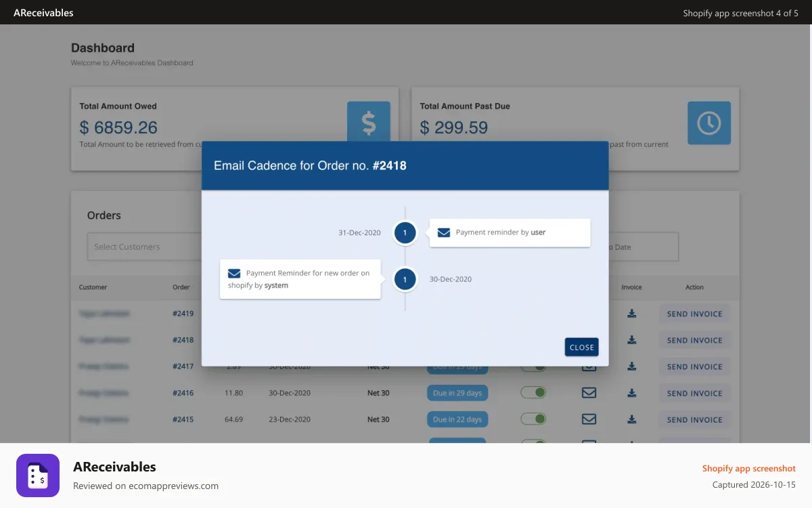Download invoice for order #2419
The height and width of the screenshot is (508, 812).
click(631, 314)
